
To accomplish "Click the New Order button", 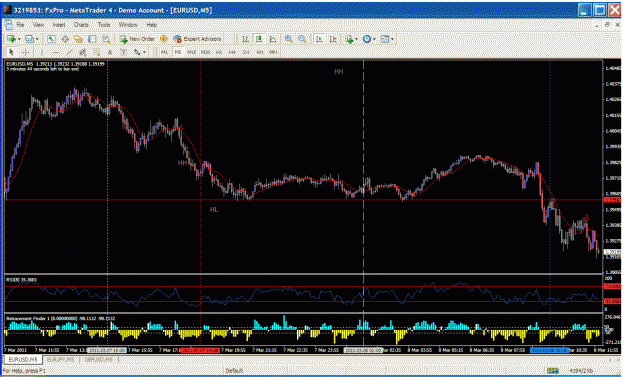I will pyautogui.click(x=138, y=39).
